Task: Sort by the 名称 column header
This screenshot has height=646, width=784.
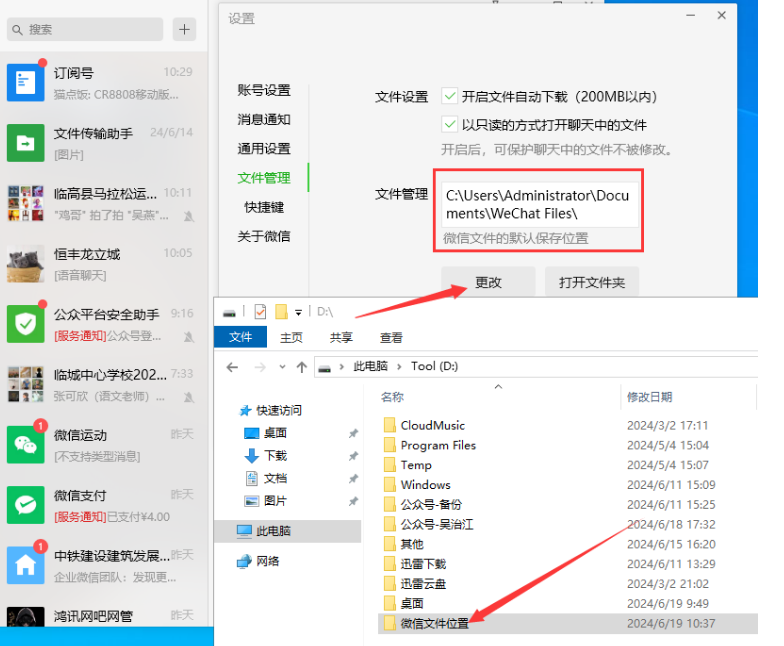Action: 392,397
